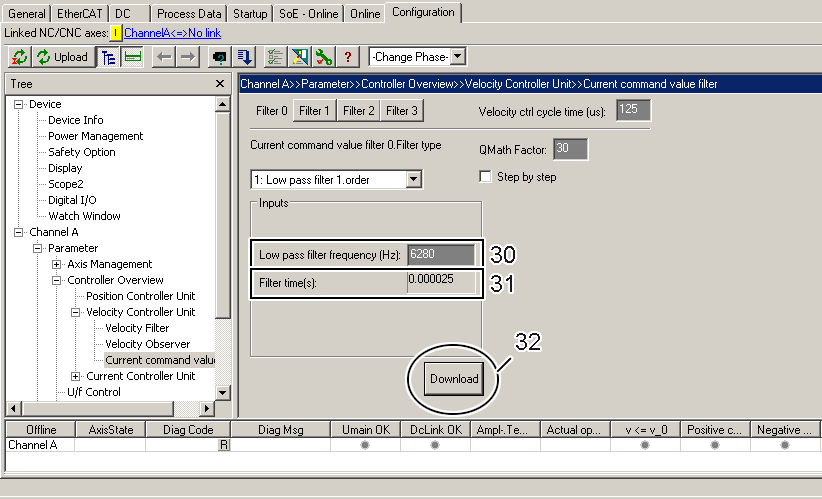Switch to the Process Data tab

pos(189,14)
